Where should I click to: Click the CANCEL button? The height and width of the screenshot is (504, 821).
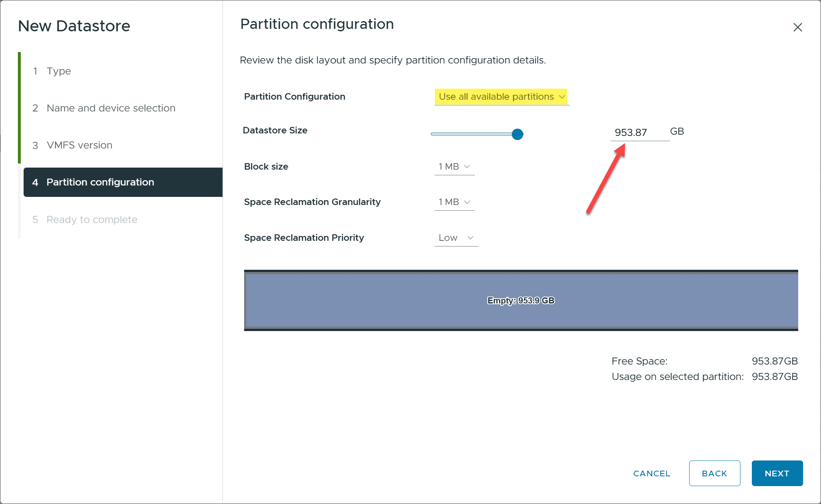[652, 473]
